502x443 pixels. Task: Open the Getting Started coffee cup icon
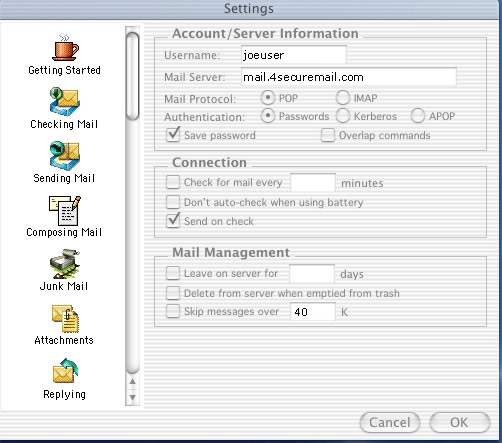point(65,47)
